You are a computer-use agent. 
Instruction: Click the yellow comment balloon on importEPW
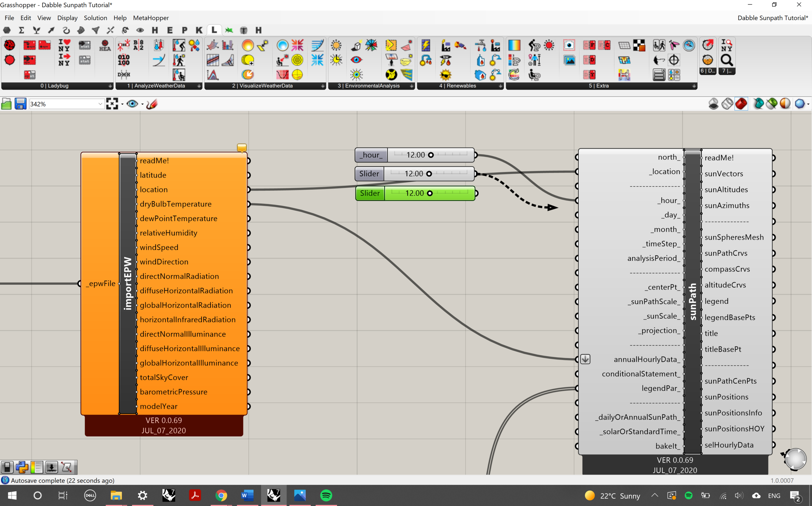pos(241,148)
